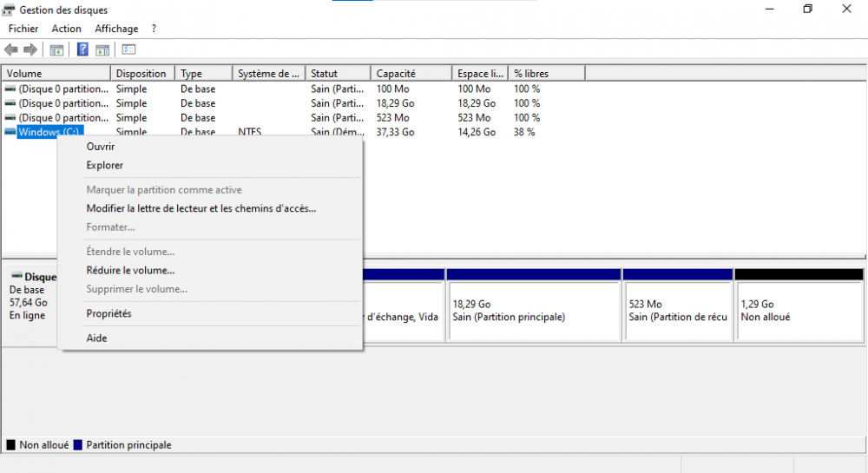Screen dimensions: 868x473
Task: Click the black Non alloué legend swatch
Action: [10, 445]
